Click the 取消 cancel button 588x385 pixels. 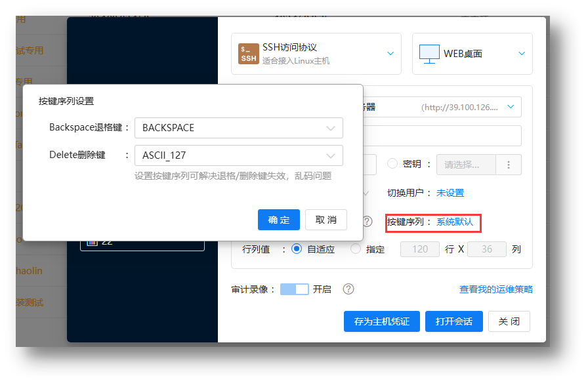[x=325, y=220]
